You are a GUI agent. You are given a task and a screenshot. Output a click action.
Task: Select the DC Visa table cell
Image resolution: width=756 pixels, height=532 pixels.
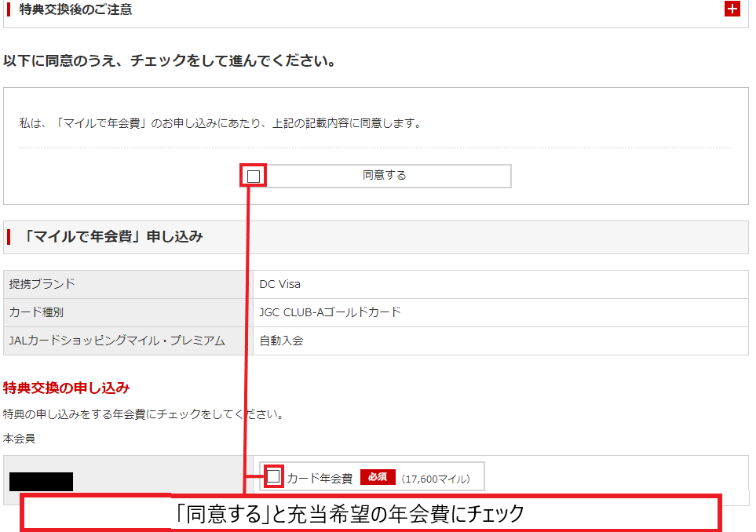pos(280,284)
